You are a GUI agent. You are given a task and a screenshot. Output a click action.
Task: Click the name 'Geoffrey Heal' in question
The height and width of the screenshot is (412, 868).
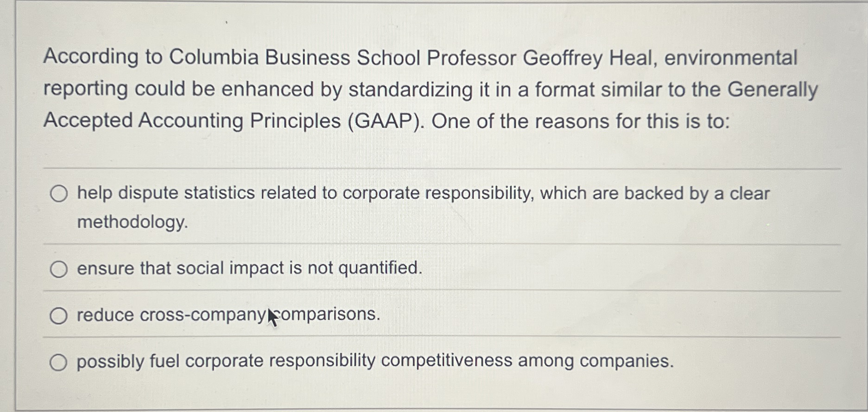[x=588, y=58]
